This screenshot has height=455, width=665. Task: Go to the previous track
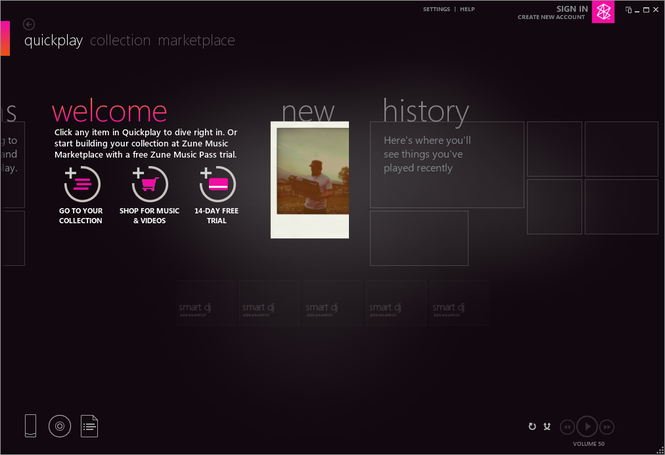coord(567,426)
